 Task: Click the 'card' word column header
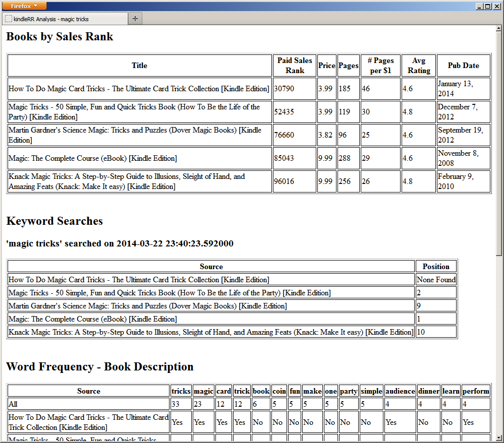(x=223, y=391)
